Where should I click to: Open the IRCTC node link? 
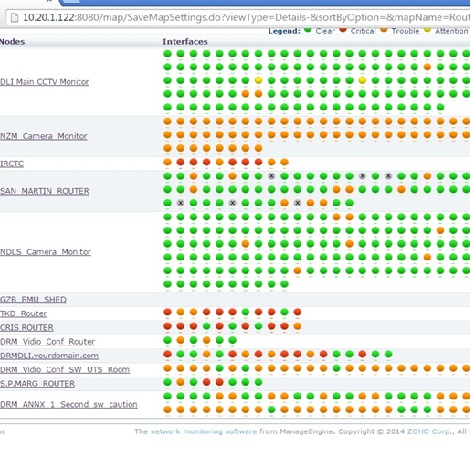point(12,164)
